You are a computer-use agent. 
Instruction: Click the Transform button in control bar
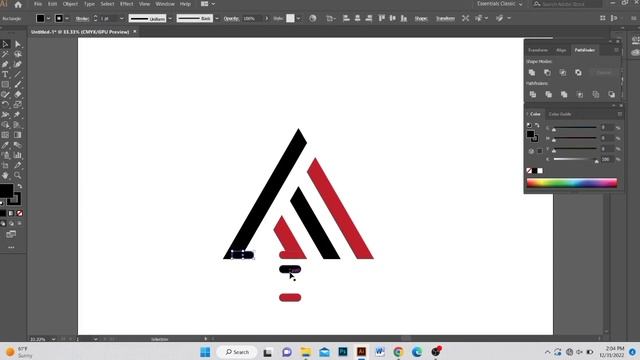pyautogui.click(x=445, y=18)
